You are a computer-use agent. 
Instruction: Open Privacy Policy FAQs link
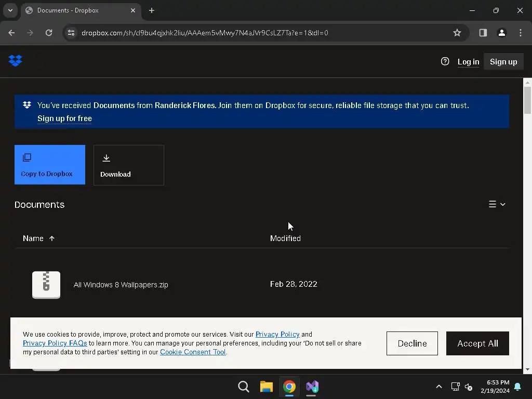click(x=55, y=343)
